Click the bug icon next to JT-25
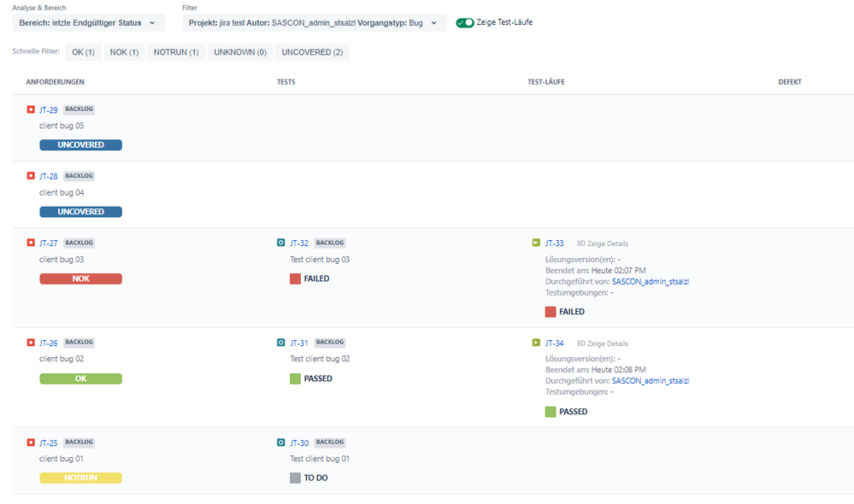Viewport: 854px width, 504px height. point(31,442)
